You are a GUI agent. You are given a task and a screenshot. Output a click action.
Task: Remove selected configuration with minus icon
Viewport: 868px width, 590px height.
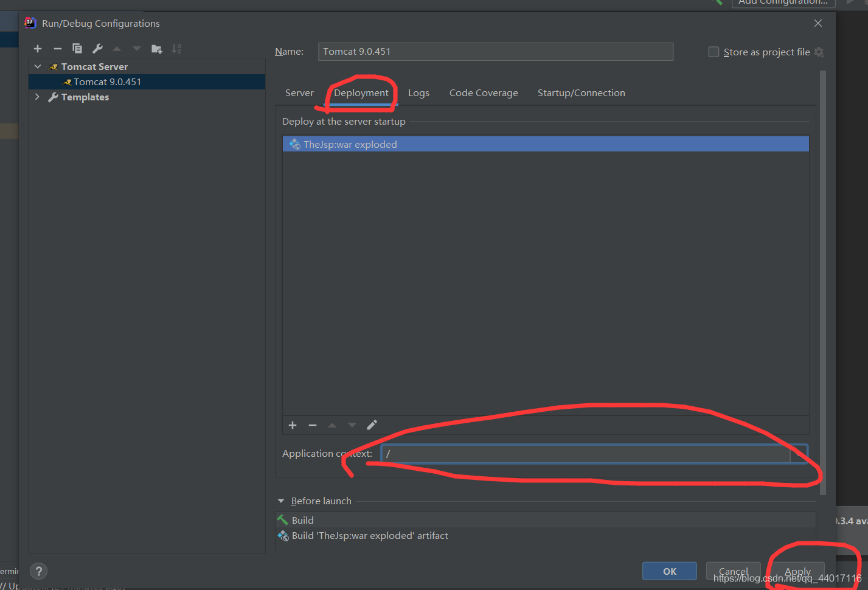click(x=58, y=49)
